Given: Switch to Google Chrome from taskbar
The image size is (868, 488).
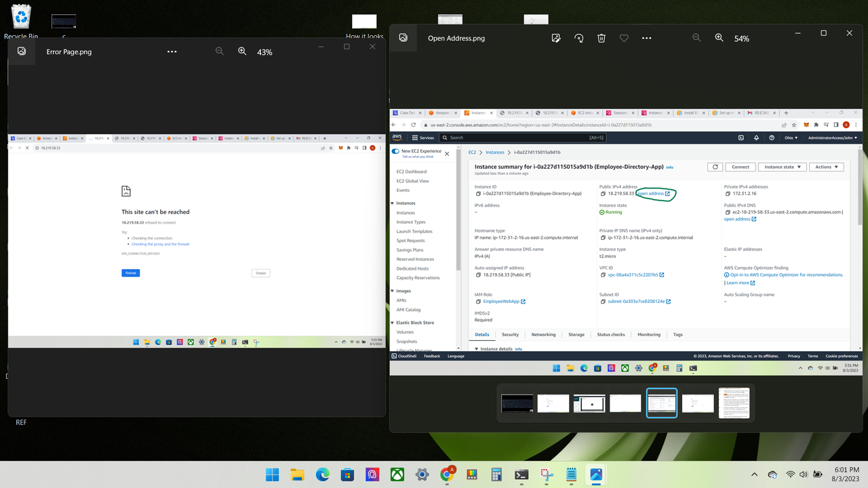Looking at the screenshot, I should [x=447, y=474].
